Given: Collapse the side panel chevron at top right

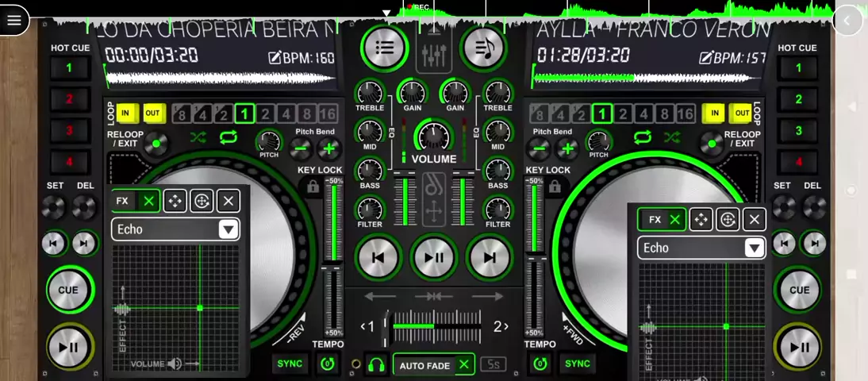Looking at the screenshot, I should click(x=847, y=21).
